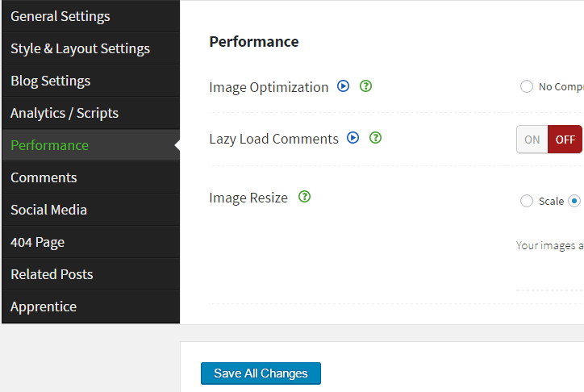
Task: Open the Image Resize help question icon
Action: [x=304, y=197]
